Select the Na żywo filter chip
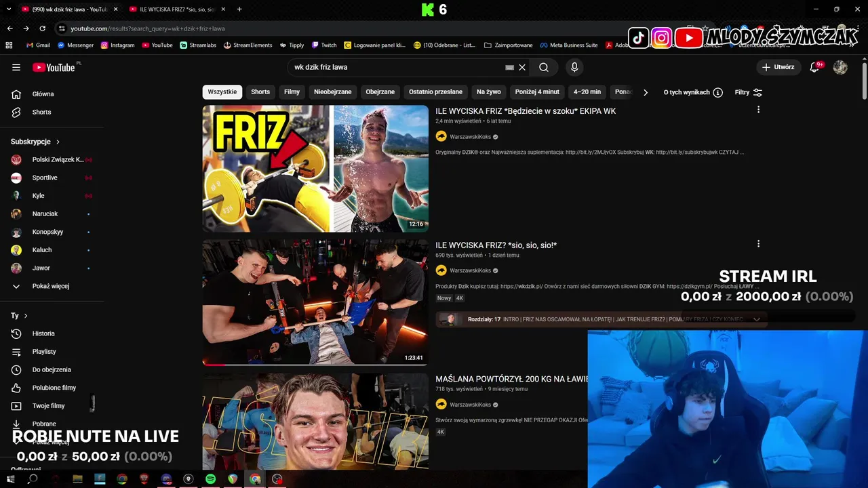 488,92
